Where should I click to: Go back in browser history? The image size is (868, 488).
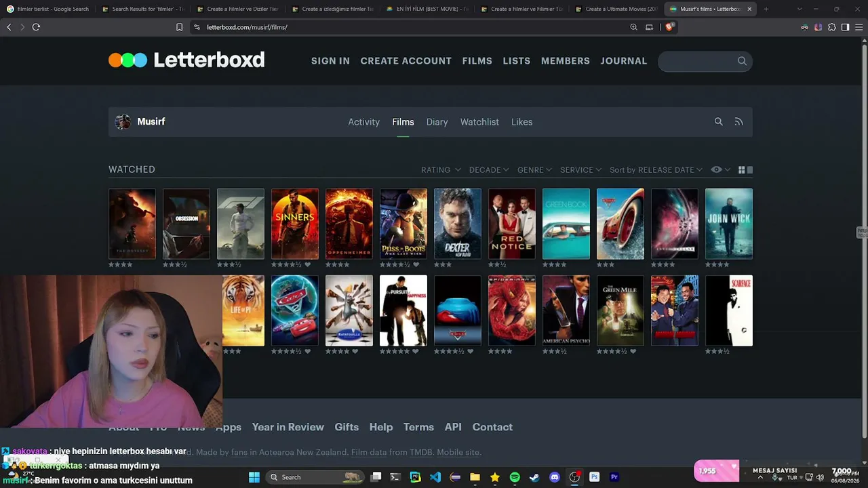(x=9, y=27)
